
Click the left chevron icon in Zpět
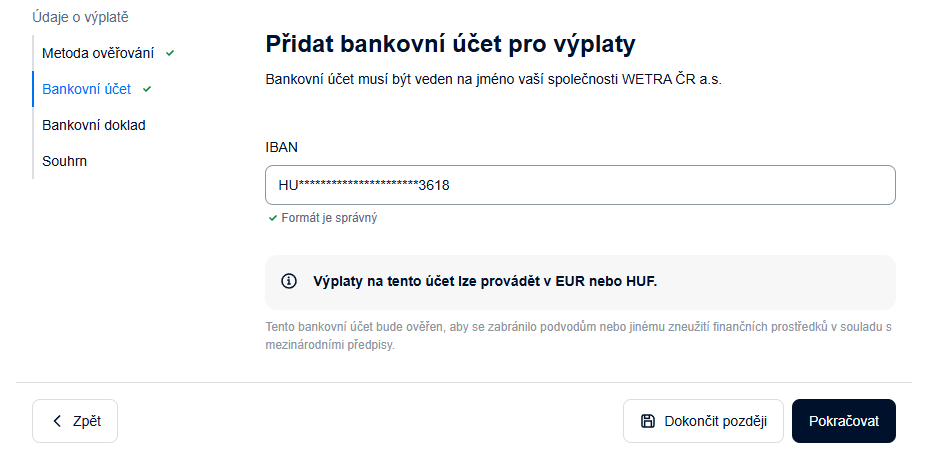57,421
